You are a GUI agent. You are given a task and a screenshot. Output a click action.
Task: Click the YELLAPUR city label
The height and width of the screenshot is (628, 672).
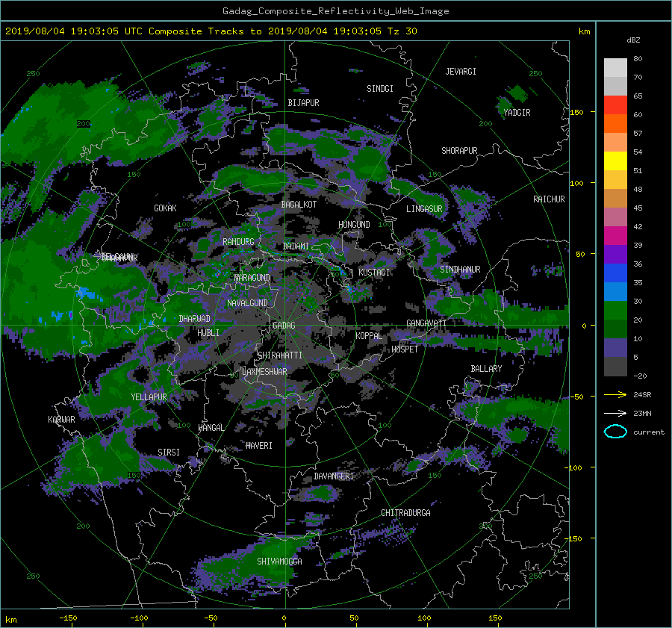click(x=149, y=397)
